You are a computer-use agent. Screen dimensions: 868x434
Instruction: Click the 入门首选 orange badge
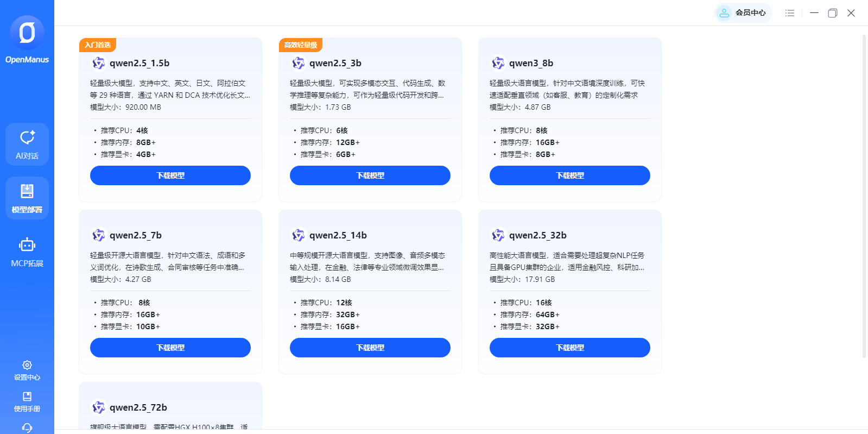(x=98, y=45)
